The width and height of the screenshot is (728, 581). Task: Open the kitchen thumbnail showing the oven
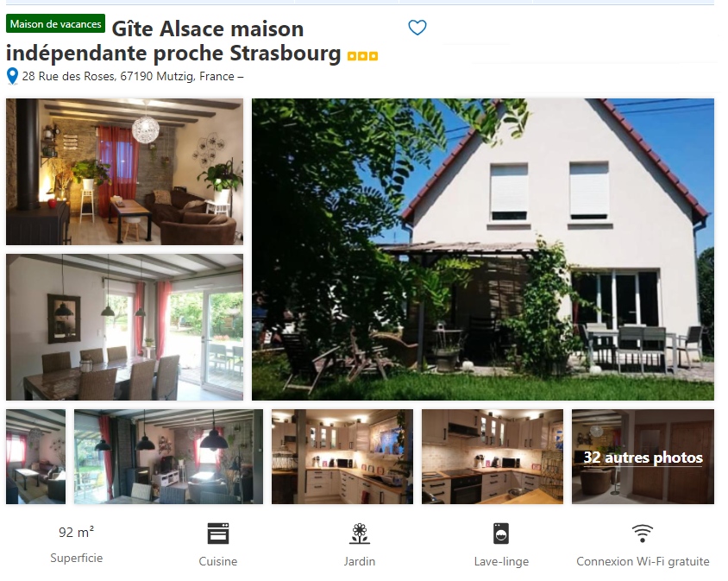(493, 457)
